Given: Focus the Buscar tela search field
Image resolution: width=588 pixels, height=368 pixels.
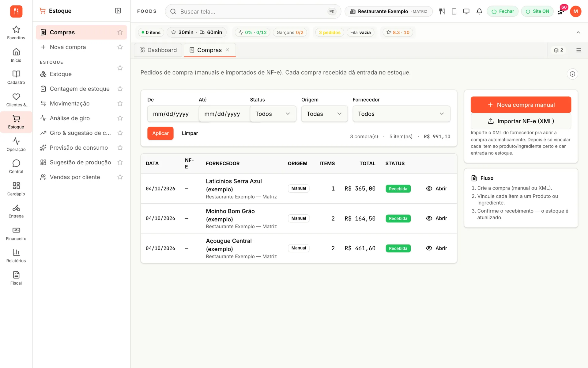Looking at the screenshot, I should (x=253, y=11).
